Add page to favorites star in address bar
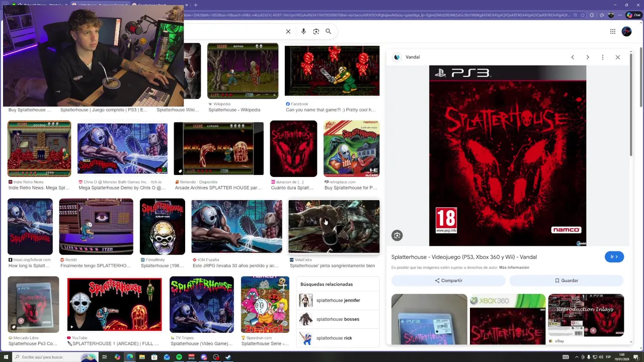 pyautogui.click(x=583, y=15)
